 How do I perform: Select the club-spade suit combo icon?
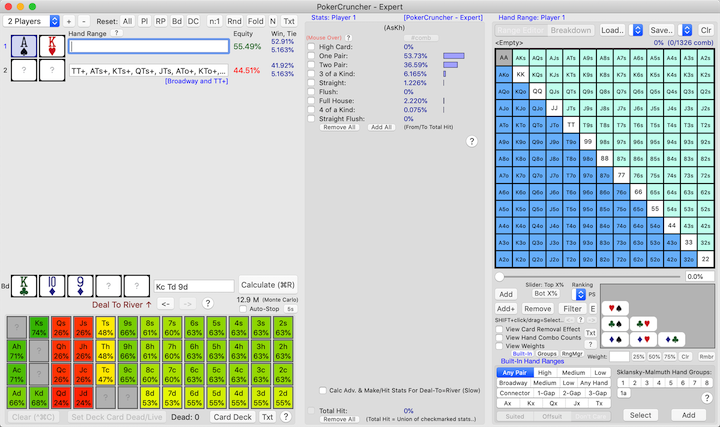click(x=615, y=324)
